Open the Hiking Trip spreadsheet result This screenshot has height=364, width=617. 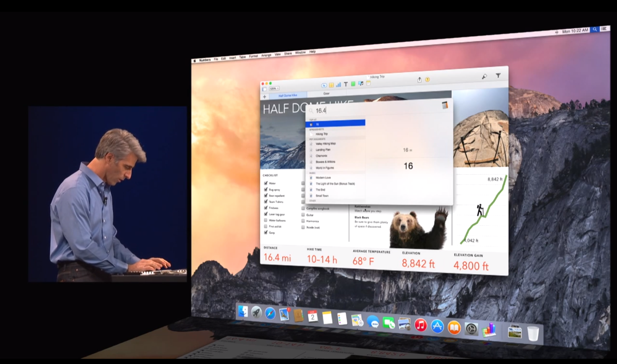click(335, 134)
